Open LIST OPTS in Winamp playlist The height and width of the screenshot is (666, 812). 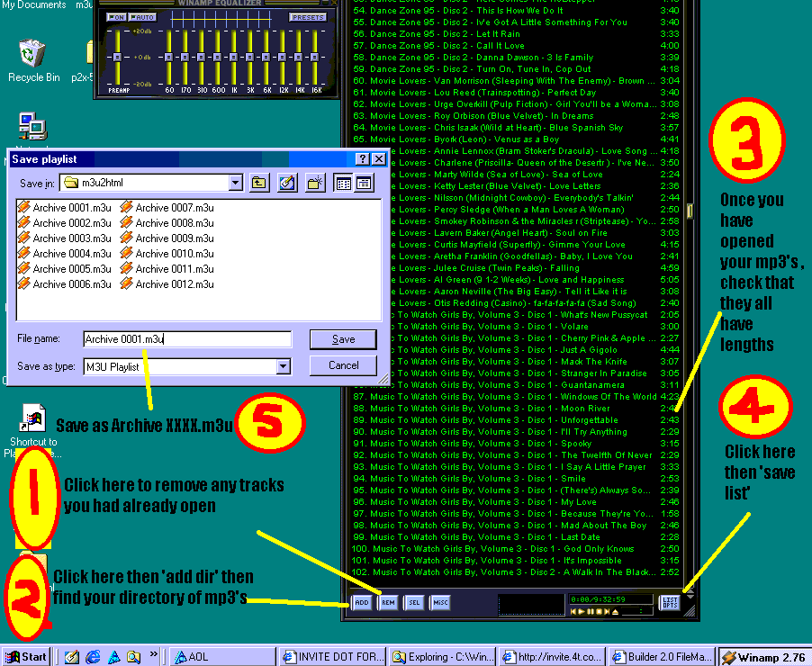[670, 602]
